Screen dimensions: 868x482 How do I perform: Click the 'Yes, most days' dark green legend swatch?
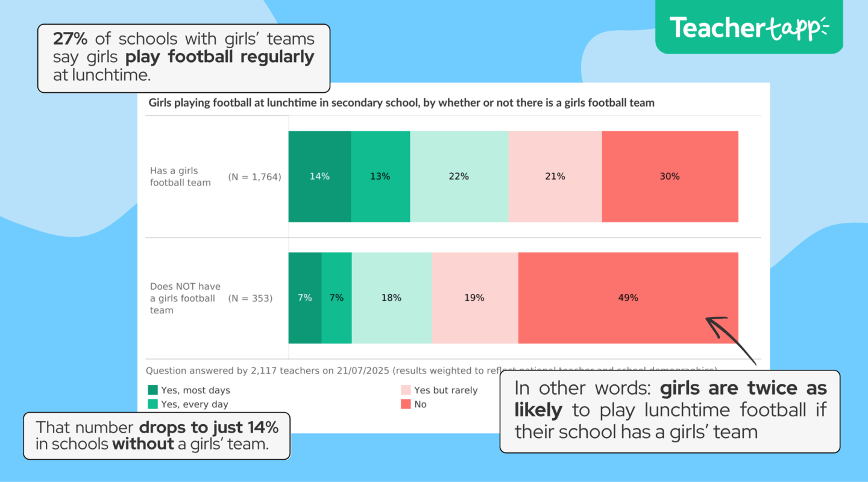click(x=153, y=390)
